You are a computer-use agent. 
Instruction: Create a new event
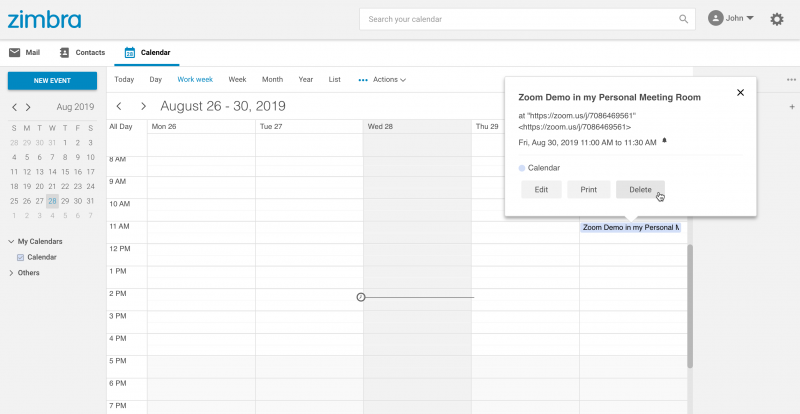click(x=52, y=81)
